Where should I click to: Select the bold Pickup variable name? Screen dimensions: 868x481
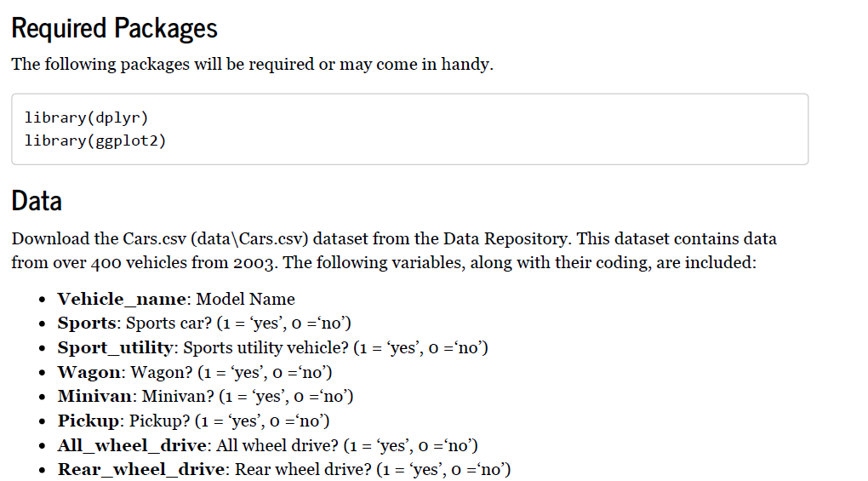(x=89, y=421)
